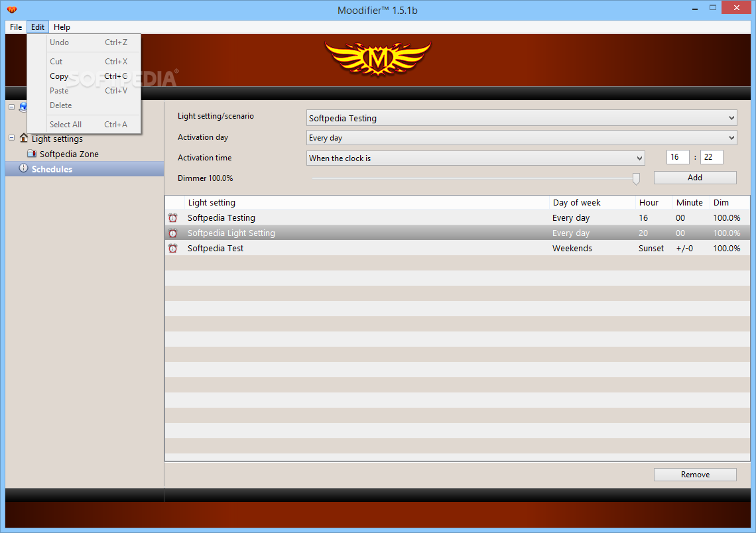Click the folder icon beside Softpedia Zone
Viewport: 756px width, 533px height.
point(32,154)
